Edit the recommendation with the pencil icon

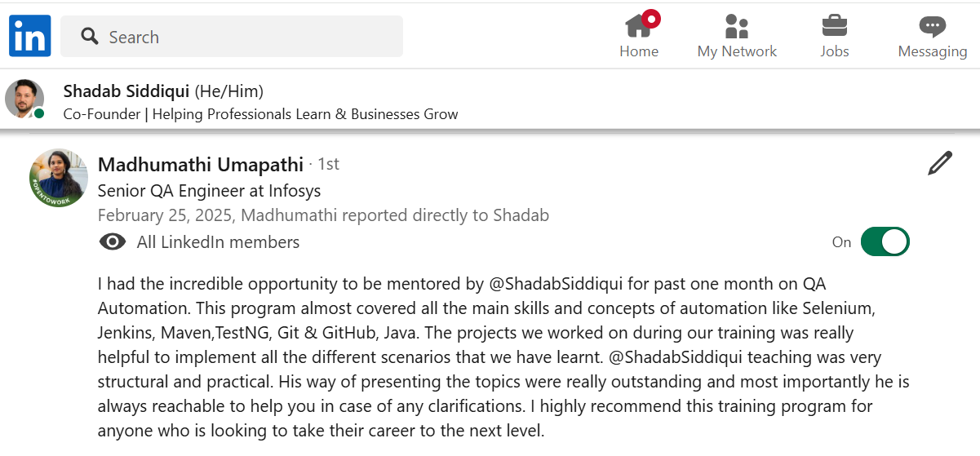[940, 163]
